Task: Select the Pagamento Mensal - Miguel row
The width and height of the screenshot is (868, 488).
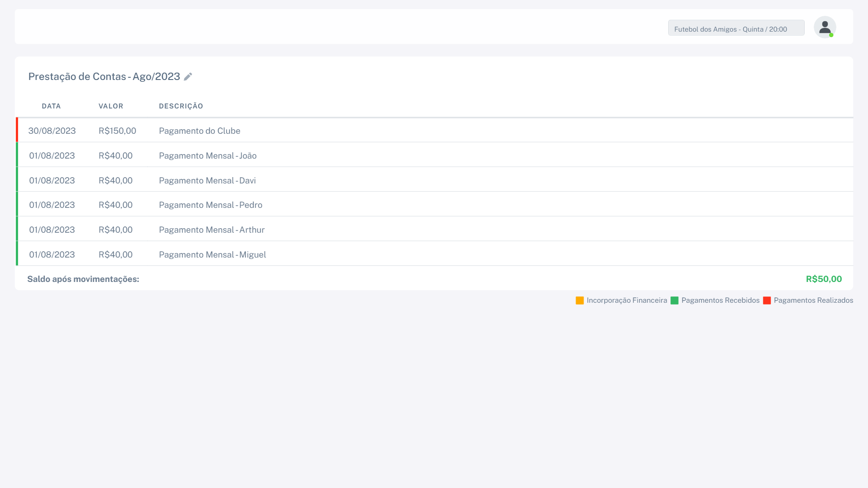Action: click(212, 255)
